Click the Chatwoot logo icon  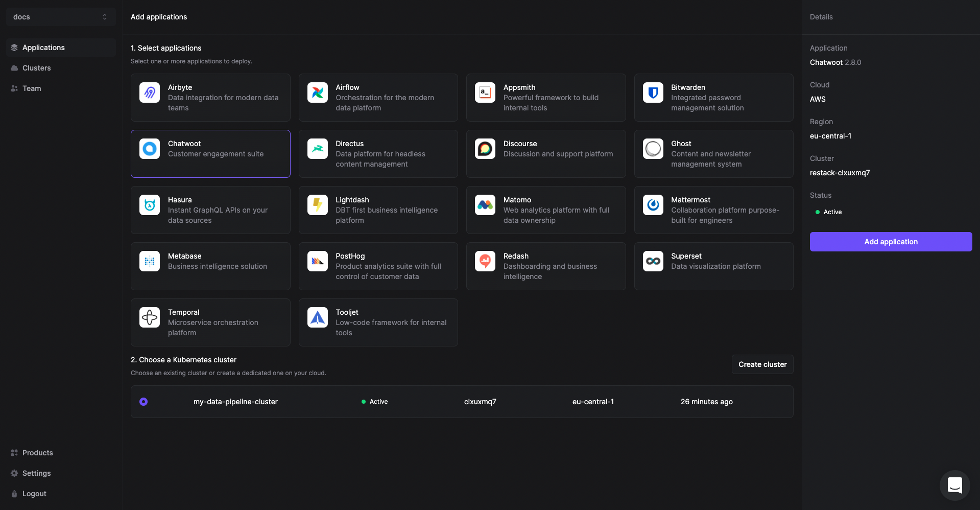tap(150, 149)
